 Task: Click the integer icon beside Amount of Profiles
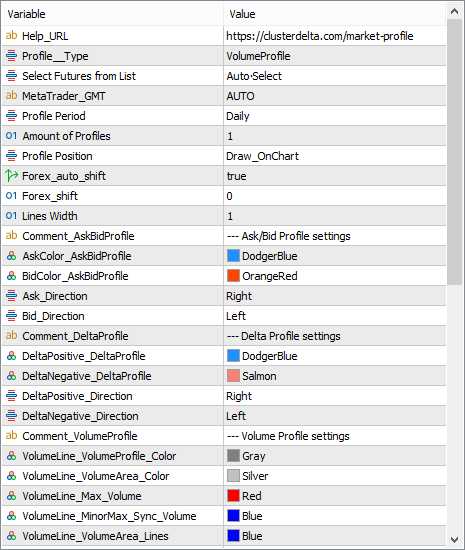(x=11, y=136)
